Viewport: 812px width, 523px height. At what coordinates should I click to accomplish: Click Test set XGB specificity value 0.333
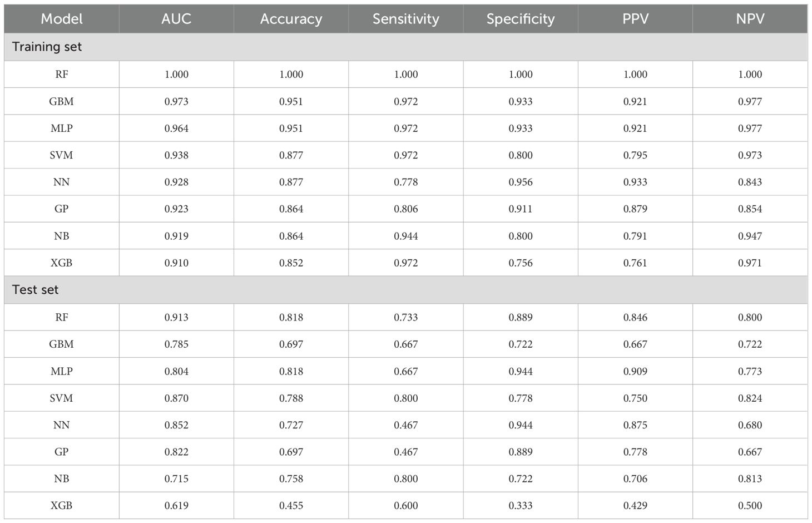[x=521, y=506]
